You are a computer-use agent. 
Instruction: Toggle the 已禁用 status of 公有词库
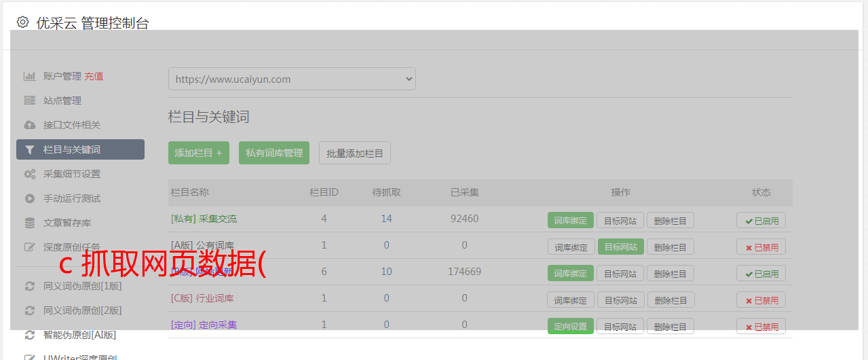(761, 247)
